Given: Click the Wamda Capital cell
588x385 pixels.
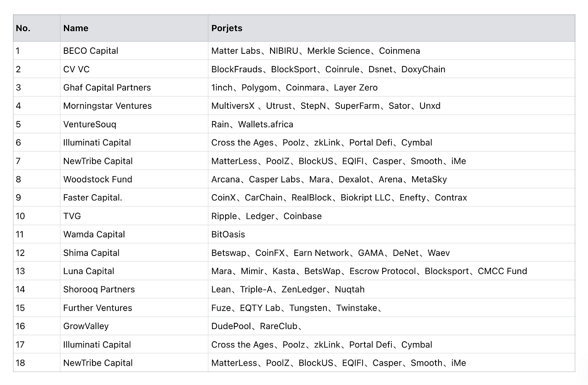Looking at the screenshot, I should click(134, 234).
